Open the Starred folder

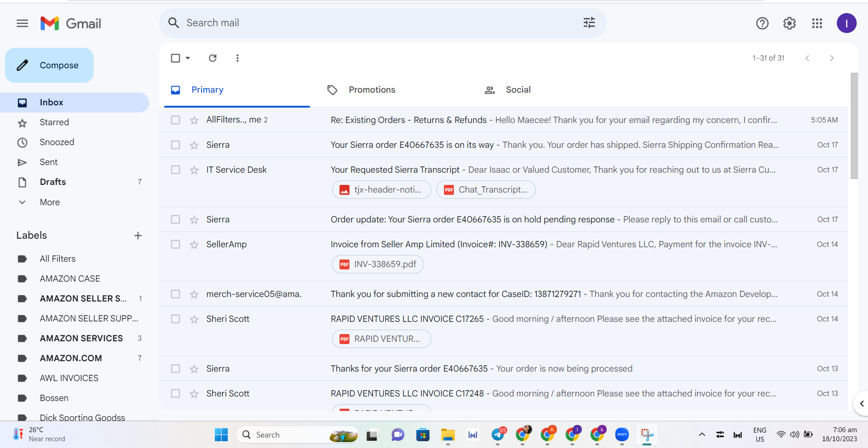75,123
